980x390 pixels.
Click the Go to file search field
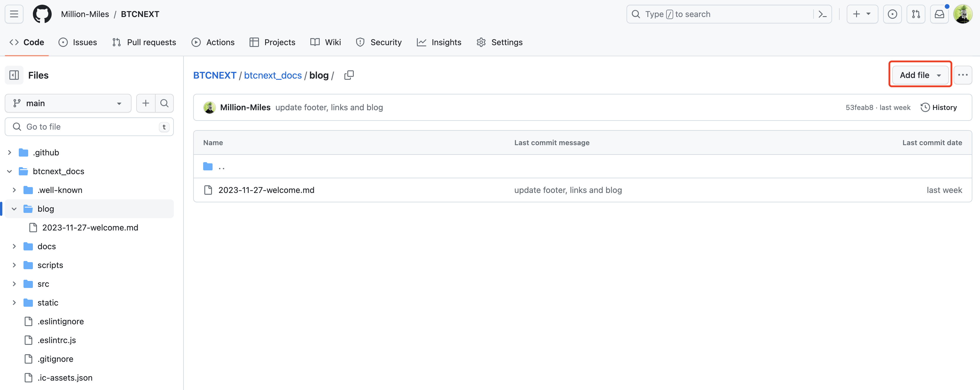[x=89, y=127]
